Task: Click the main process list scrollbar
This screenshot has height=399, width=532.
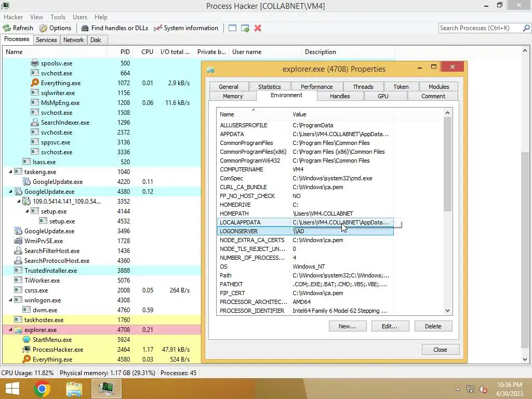Action: [x=525, y=251]
